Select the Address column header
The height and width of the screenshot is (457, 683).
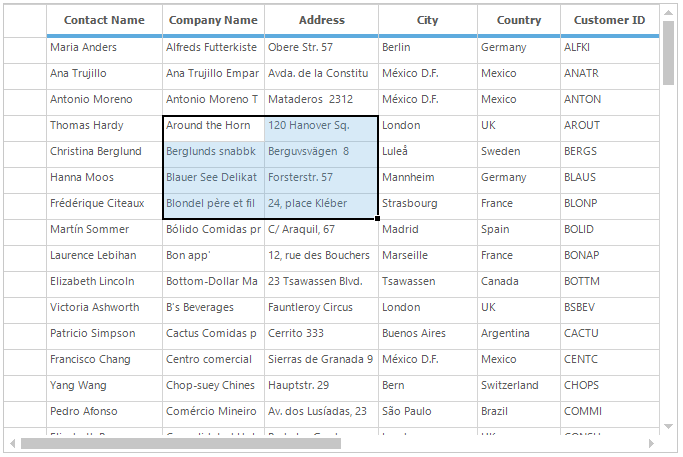(321, 20)
